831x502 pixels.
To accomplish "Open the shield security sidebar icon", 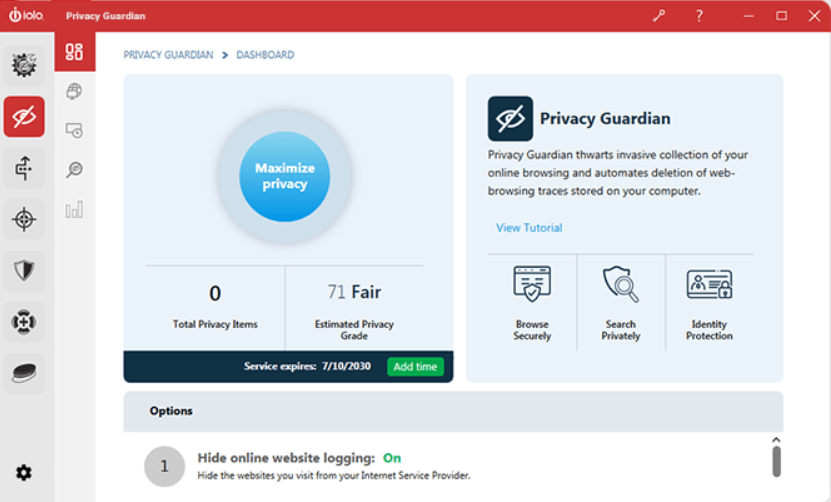I will [24, 270].
